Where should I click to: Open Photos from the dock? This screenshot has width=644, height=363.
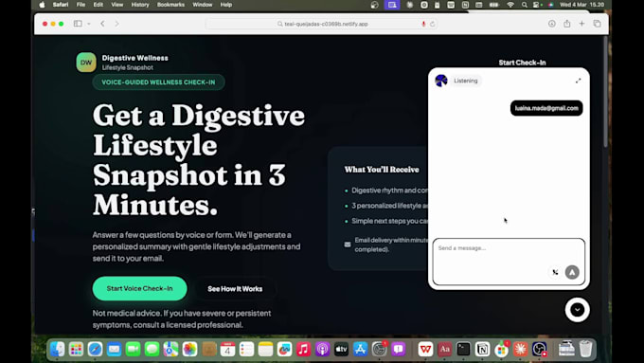point(189,349)
